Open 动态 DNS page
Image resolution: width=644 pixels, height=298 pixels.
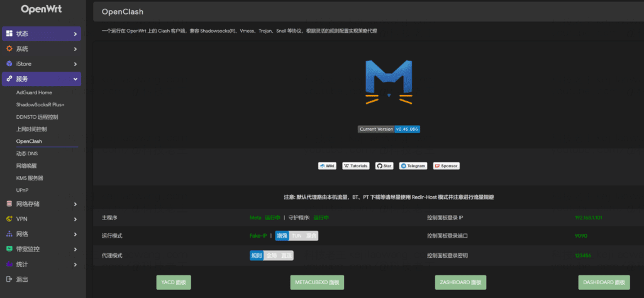click(x=27, y=153)
